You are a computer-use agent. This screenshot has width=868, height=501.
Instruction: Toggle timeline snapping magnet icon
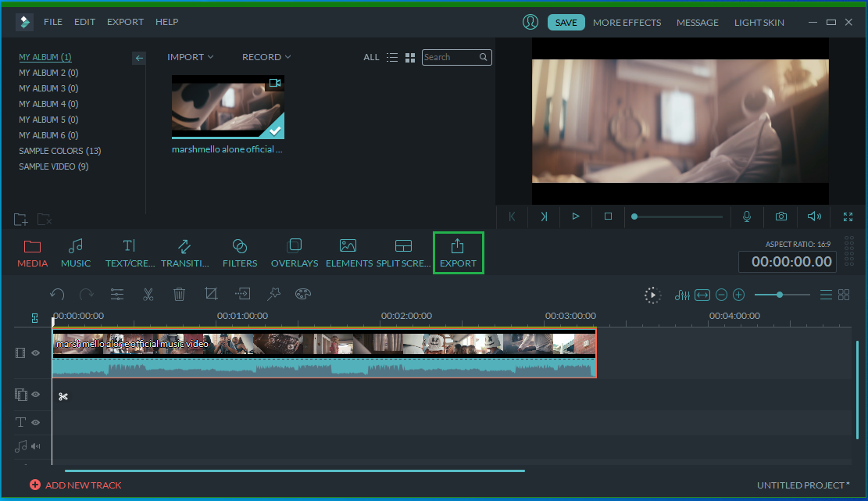point(35,318)
